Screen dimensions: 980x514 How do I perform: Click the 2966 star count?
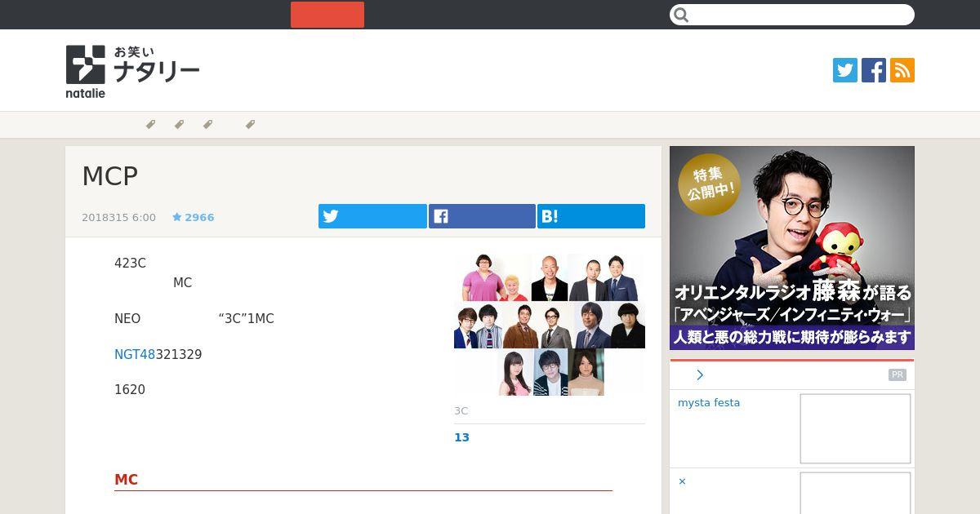(x=199, y=218)
